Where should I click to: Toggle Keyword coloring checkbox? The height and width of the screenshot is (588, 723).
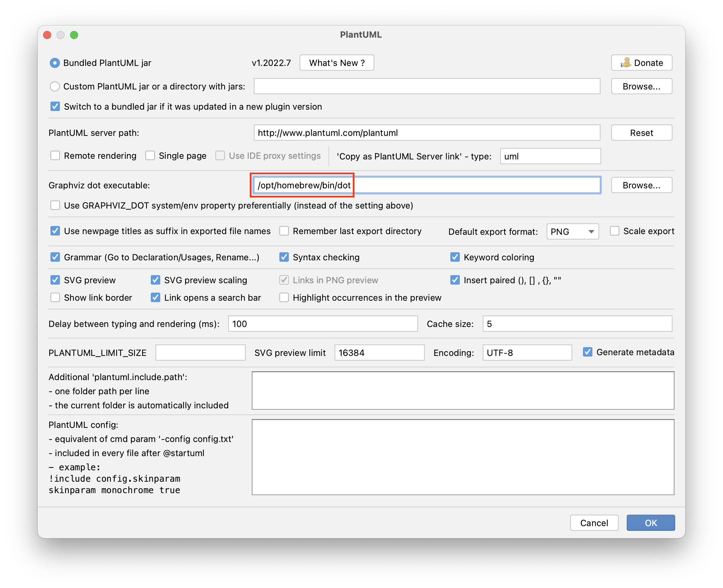click(454, 257)
